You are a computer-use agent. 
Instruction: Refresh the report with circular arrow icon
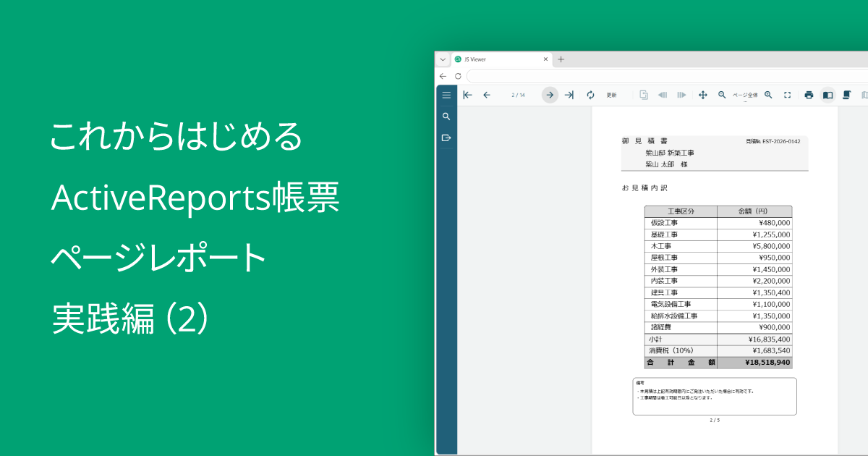point(590,95)
